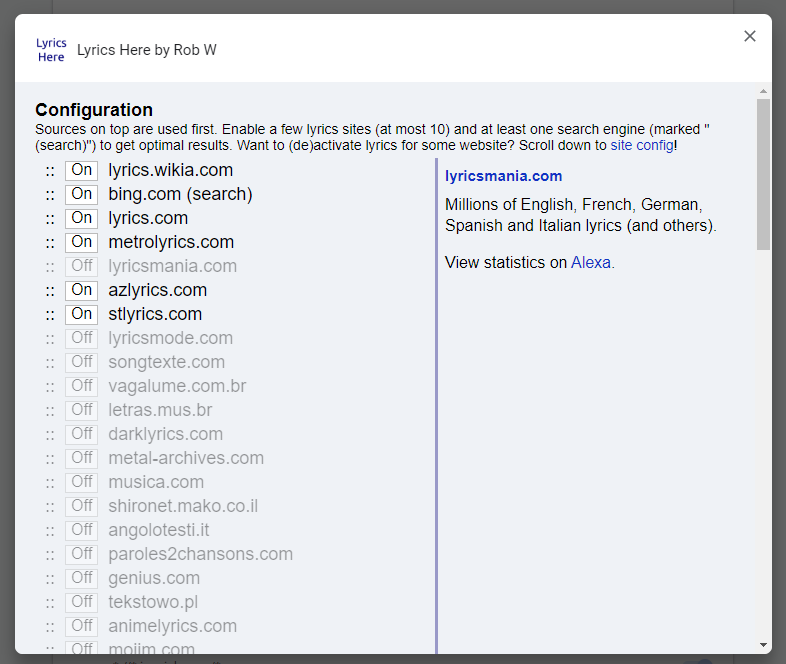The width and height of the screenshot is (786, 664).
Task: Turn on the tekstowo.pl source
Action: [x=81, y=602]
